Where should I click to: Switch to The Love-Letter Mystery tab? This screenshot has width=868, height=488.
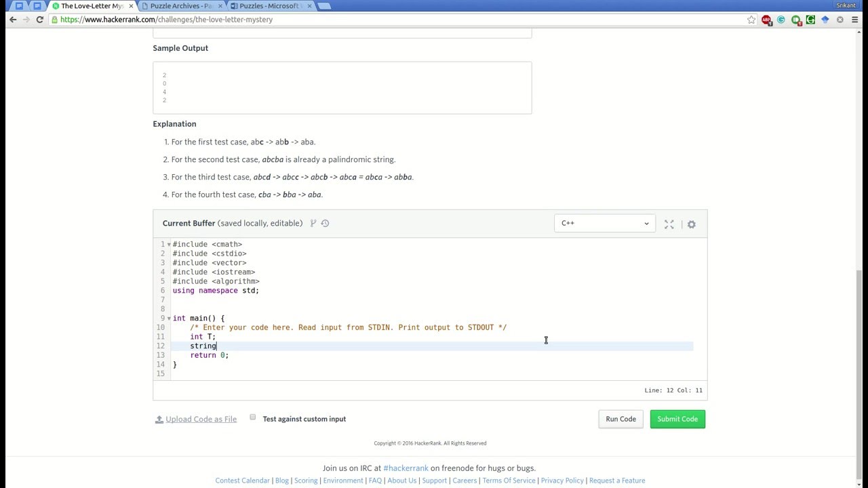92,6
